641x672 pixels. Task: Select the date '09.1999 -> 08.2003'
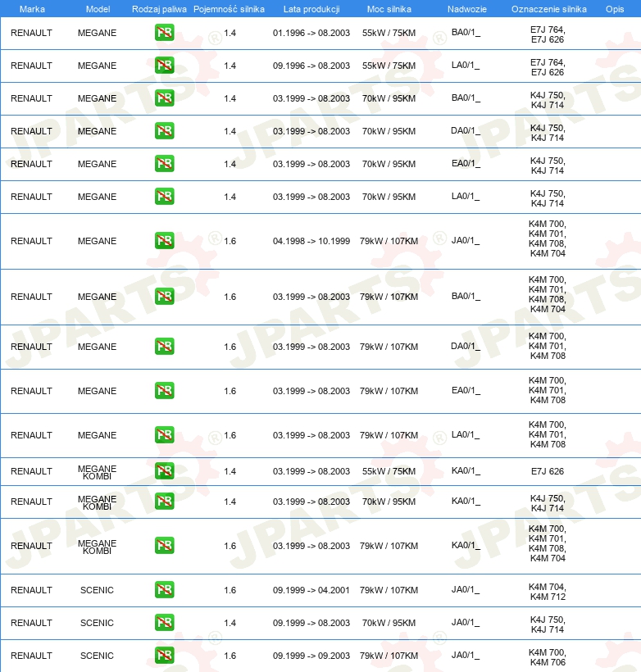click(x=311, y=623)
